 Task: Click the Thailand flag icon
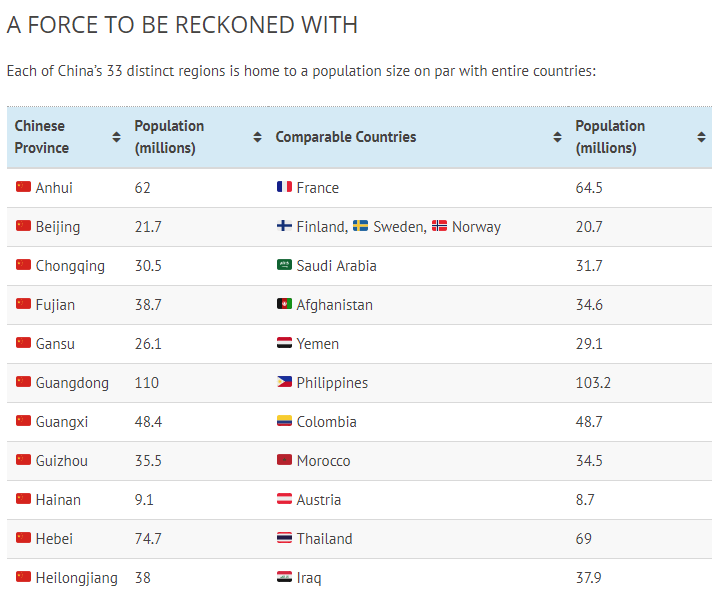coord(284,538)
